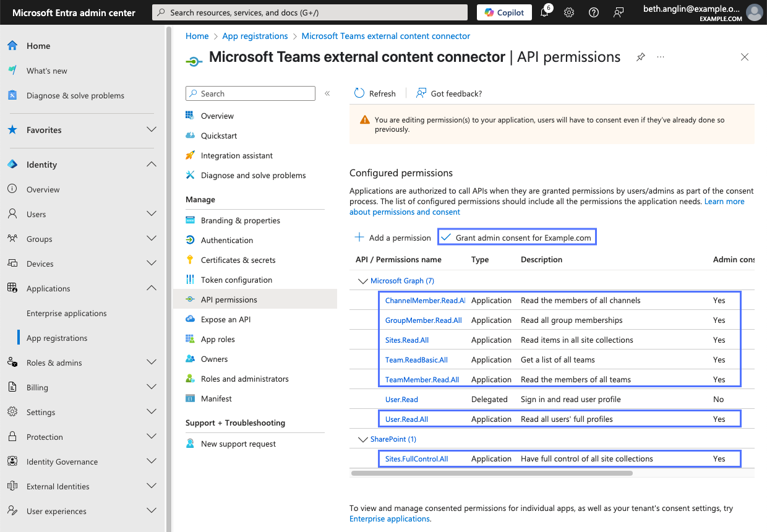Click the Billing icon in sidebar
767x532 pixels.
tap(12, 387)
